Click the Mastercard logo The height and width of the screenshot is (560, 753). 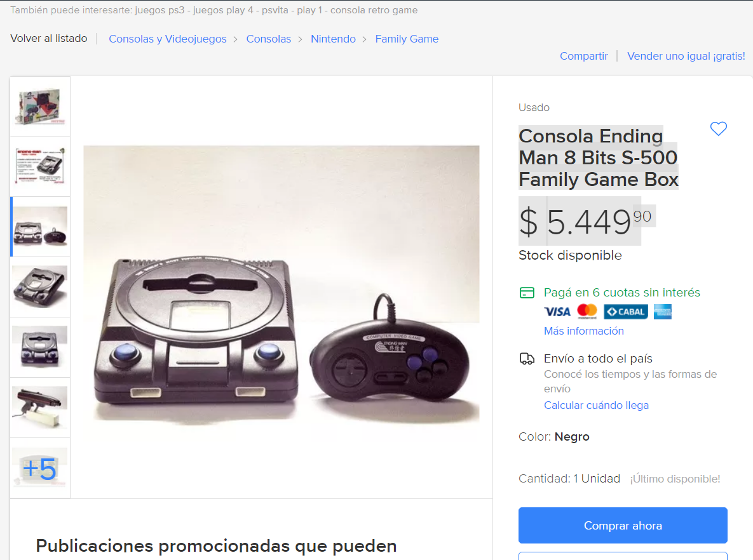point(587,312)
